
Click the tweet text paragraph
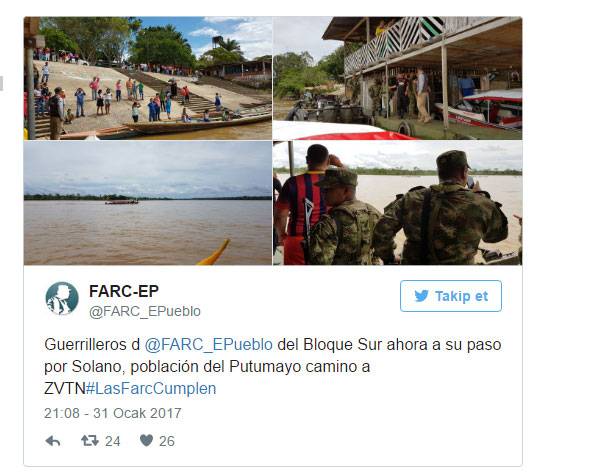click(x=273, y=367)
